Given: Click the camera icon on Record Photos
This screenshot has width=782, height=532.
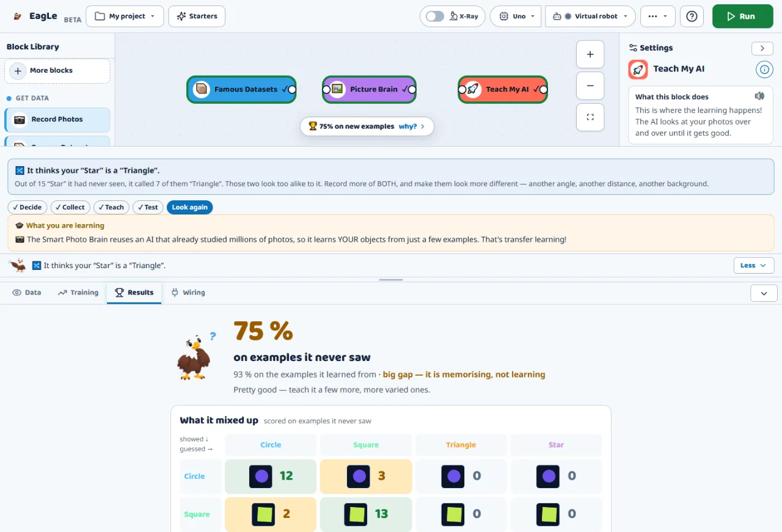Looking at the screenshot, I should tap(20, 120).
